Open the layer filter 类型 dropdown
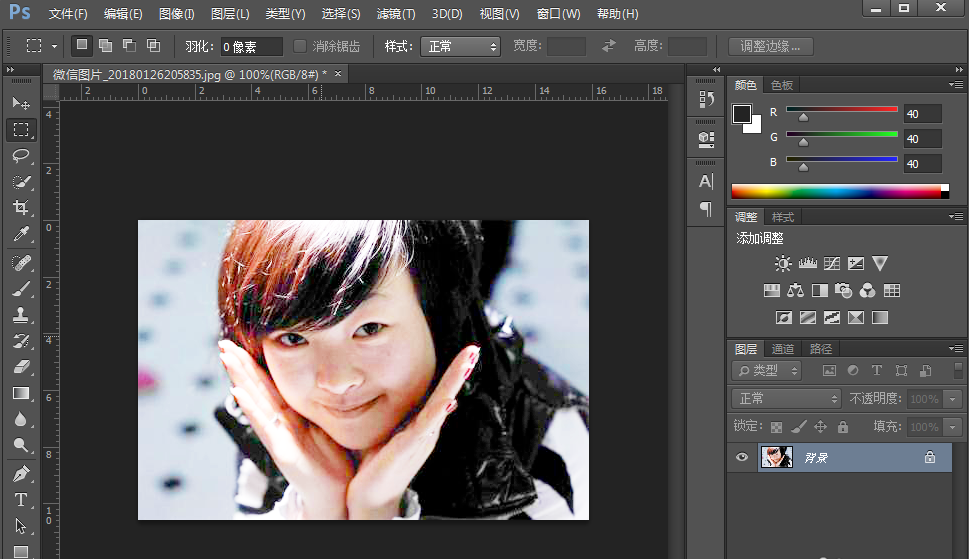 pos(767,370)
